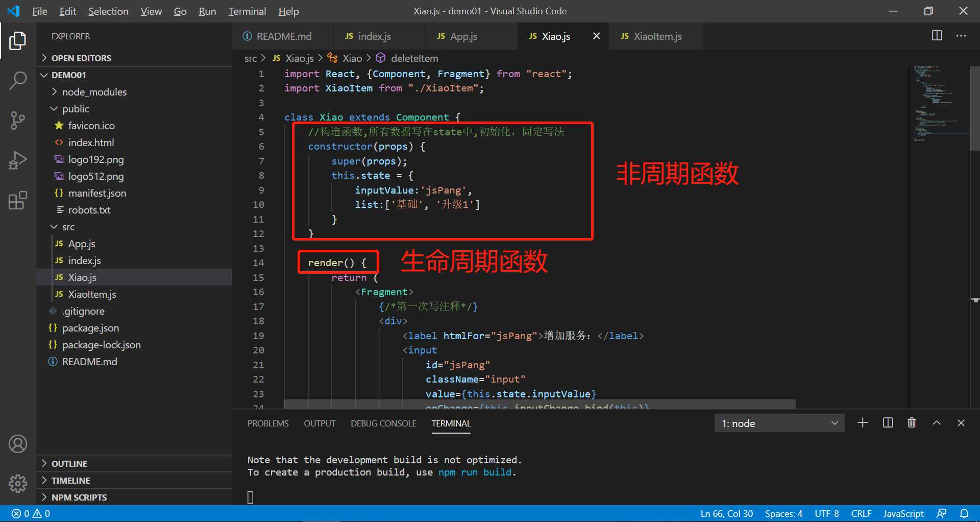Expand the TIMELINE section
Image resolution: width=980 pixels, height=522 pixels.
pos(134,481)
